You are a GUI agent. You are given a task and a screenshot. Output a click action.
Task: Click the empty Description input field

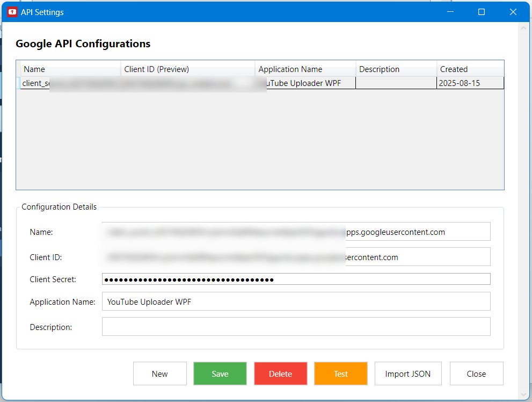(x=296, y=327)
